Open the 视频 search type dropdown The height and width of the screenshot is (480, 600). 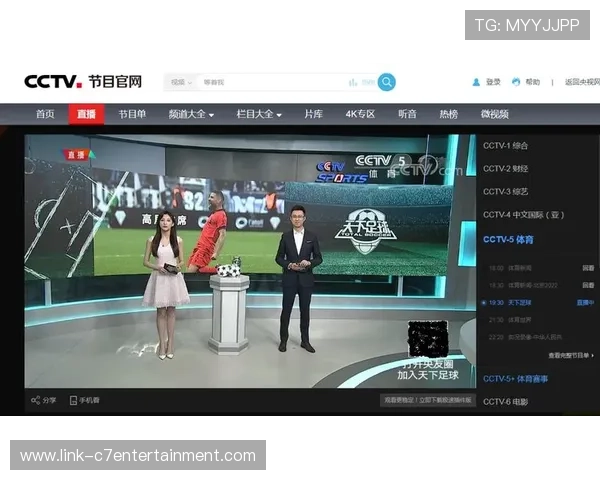pyautogui.click(x=181, y=82)
